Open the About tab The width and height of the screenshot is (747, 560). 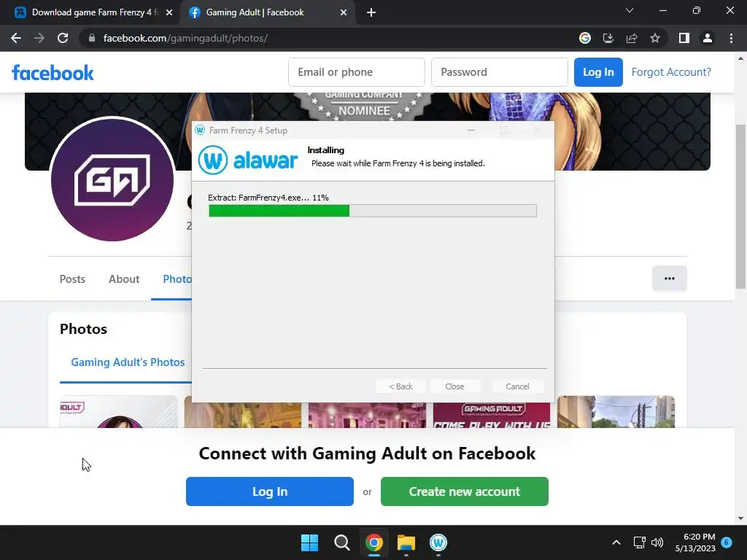tap(124, 279)
